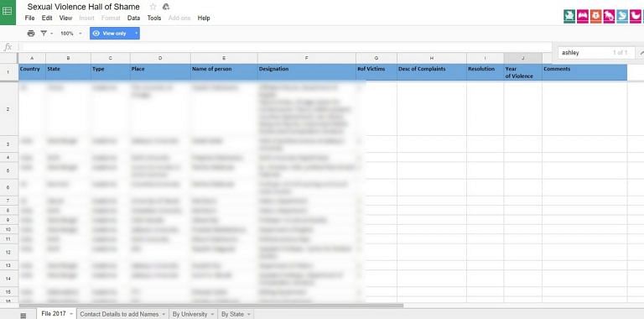Screen dimensions: 644x319
Task: Open the Tools menu
Action: click(154, 18)
